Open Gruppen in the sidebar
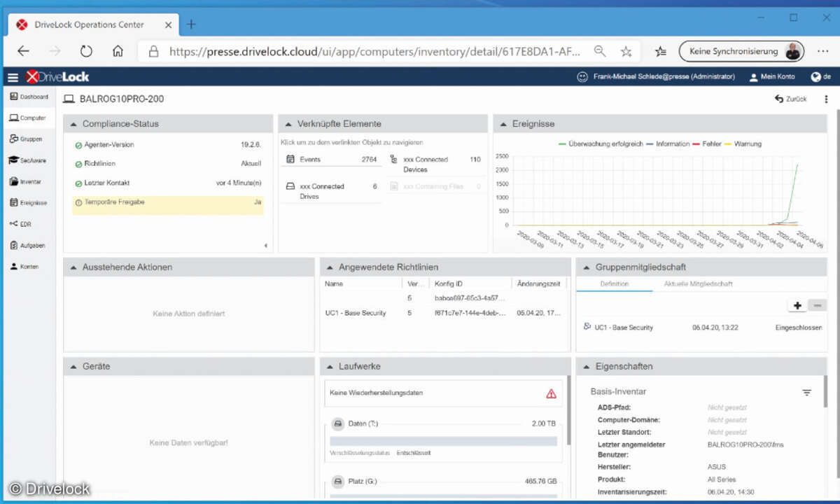The width and height of the screenshot is (840, 504). tap(28, 139)
